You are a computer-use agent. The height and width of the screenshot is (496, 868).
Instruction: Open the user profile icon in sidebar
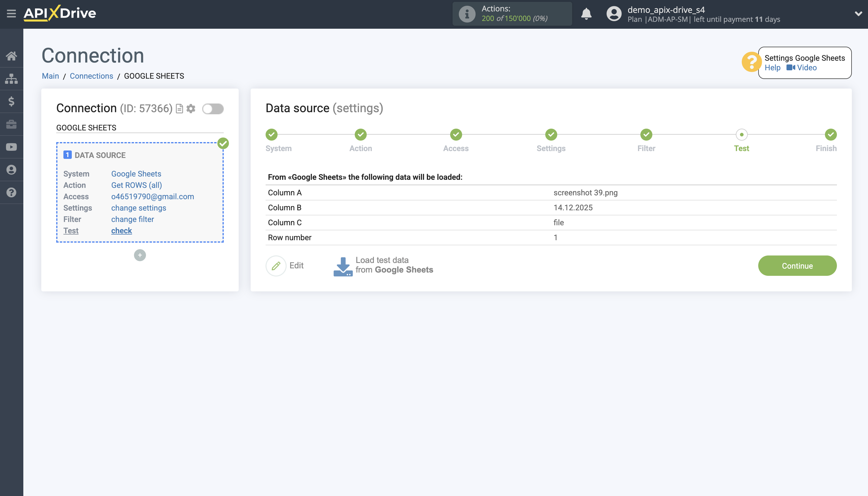pyautogui.click(x=11, y=170)
